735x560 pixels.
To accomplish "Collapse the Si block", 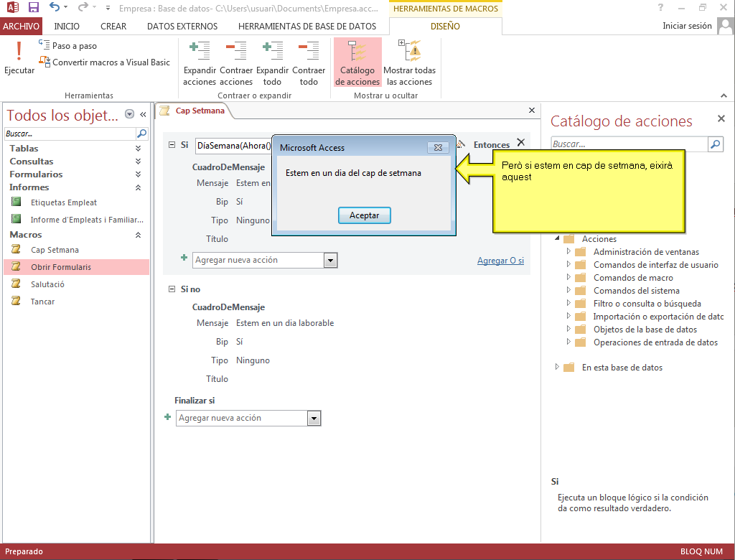I will (x=172, y=145).
